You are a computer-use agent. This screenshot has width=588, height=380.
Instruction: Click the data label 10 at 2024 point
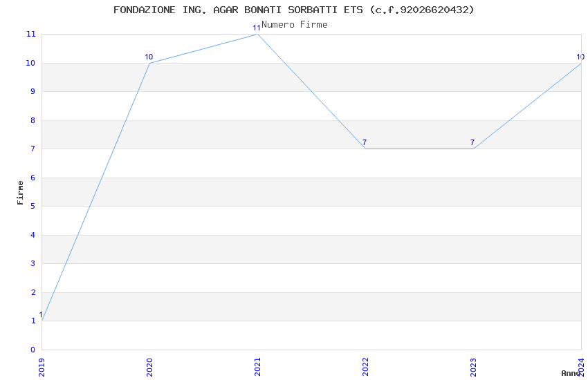[580, 57]
